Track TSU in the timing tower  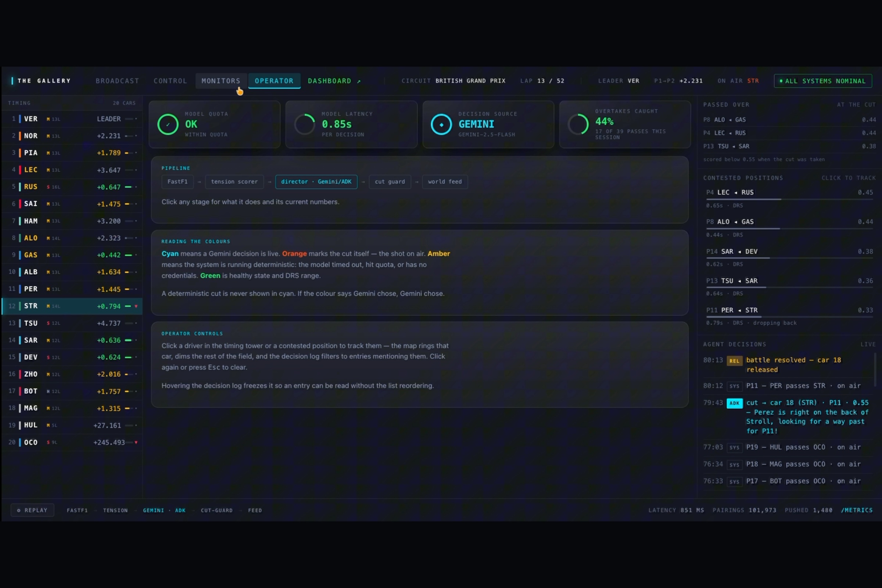72,323
